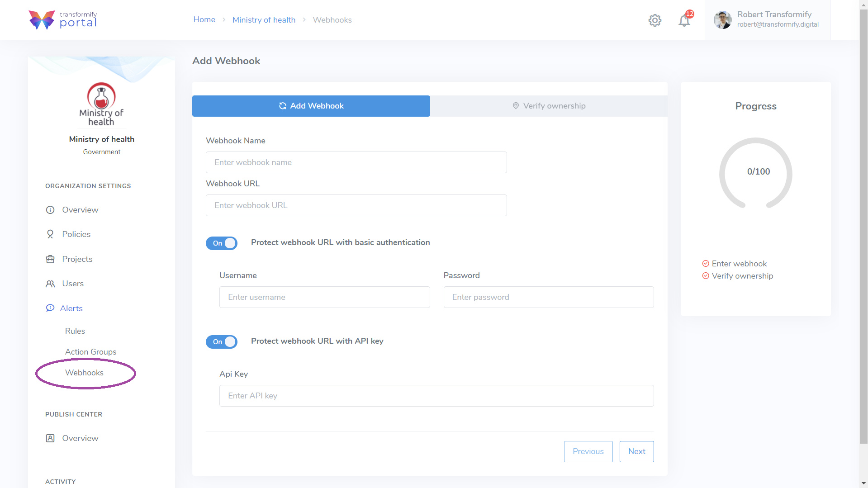Viewport: 868px width, 488px height.
Task: Switch to the Verify ownership tab
Action: [549, 106]
